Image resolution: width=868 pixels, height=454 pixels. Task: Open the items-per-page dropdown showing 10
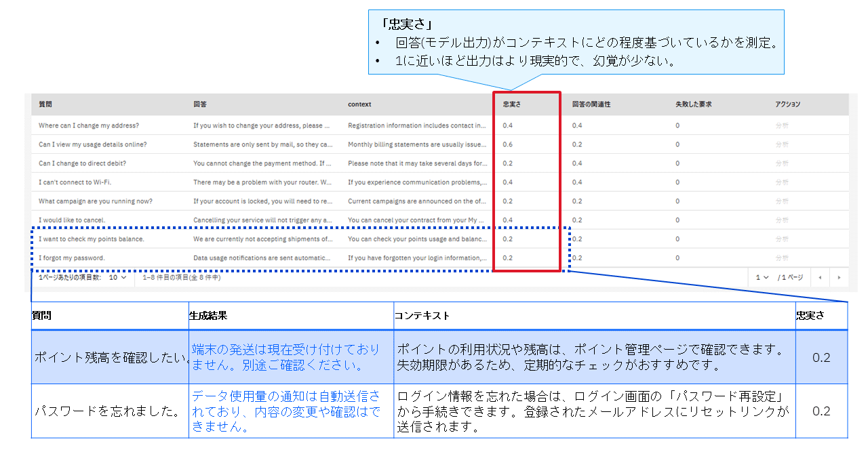118,278
